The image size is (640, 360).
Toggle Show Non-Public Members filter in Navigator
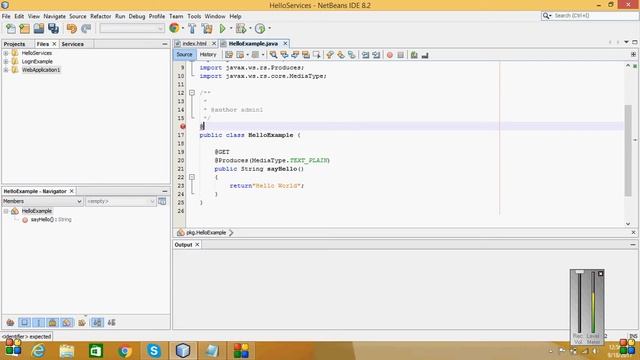tap(53, 323)
